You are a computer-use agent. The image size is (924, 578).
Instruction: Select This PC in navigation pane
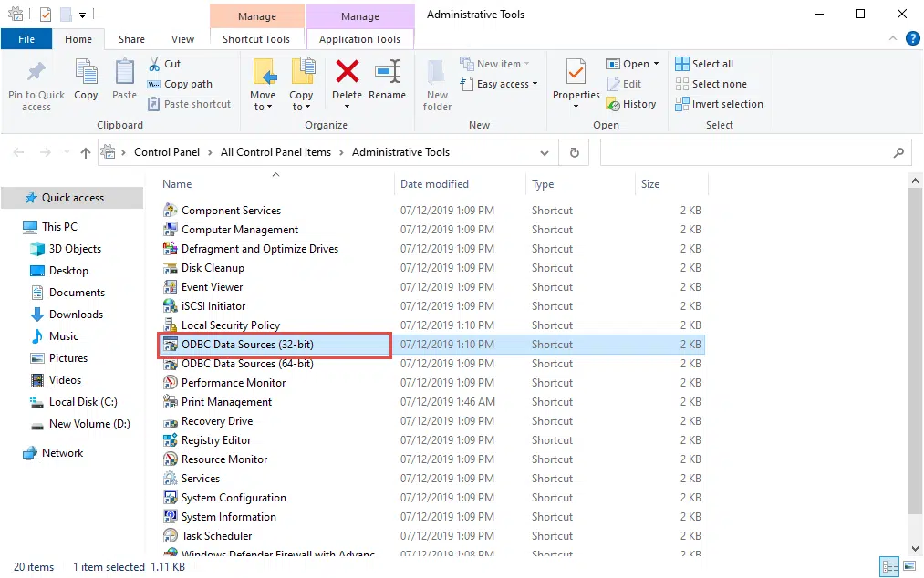59,226
